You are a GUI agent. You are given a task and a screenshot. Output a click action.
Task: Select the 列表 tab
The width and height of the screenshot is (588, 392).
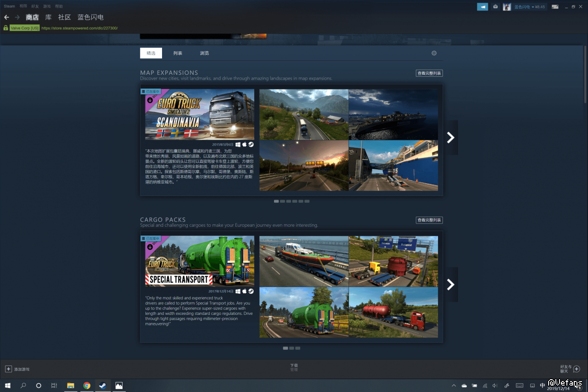178,53
